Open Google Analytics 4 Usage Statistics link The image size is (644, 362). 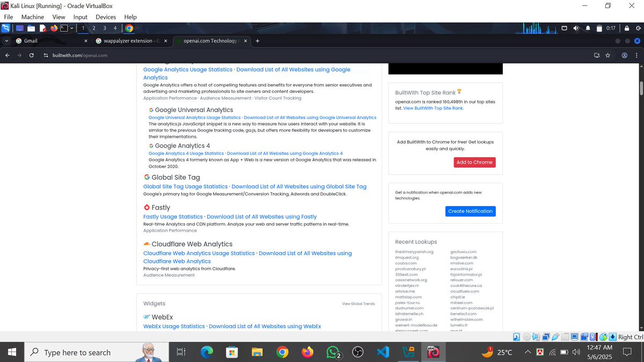(186, 153)
